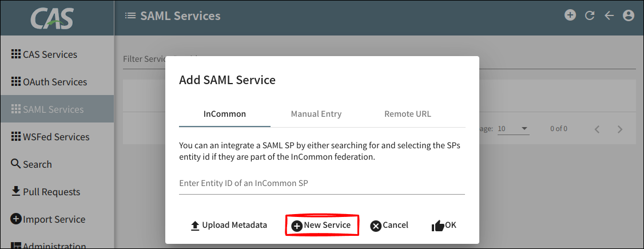Click the back arrow icon in header
Viewport: 644px width, 249px height.
[609, 15]
